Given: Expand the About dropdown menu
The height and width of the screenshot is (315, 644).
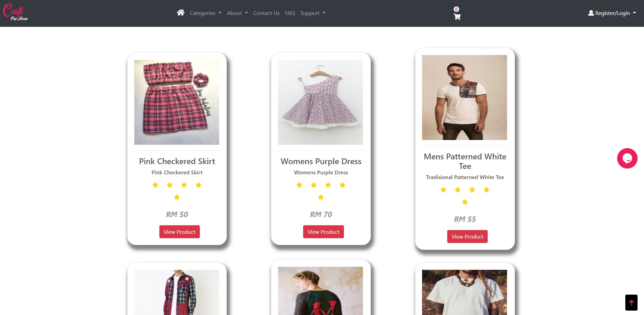Looking at the screenshot, I should (x=237, y=13).
